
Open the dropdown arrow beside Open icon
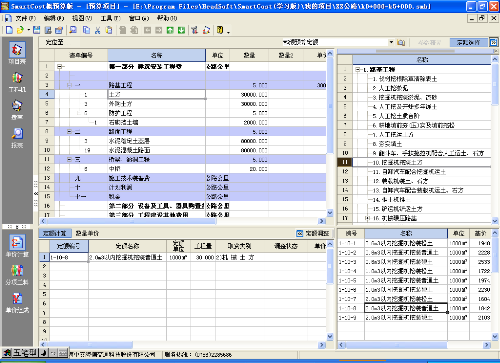[29, 30]
